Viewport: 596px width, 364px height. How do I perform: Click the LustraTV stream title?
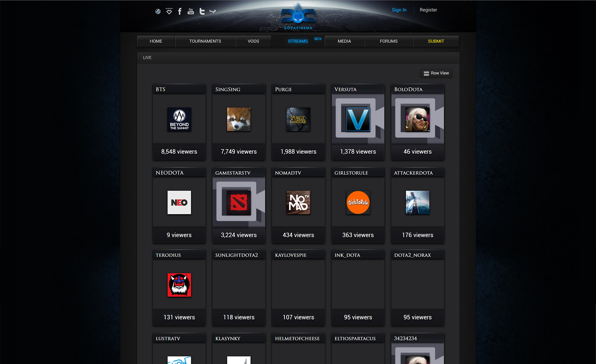(168, 339)
